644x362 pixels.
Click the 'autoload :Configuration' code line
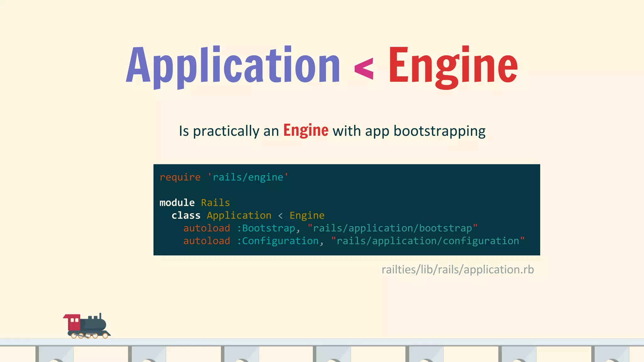pos(354,241)
